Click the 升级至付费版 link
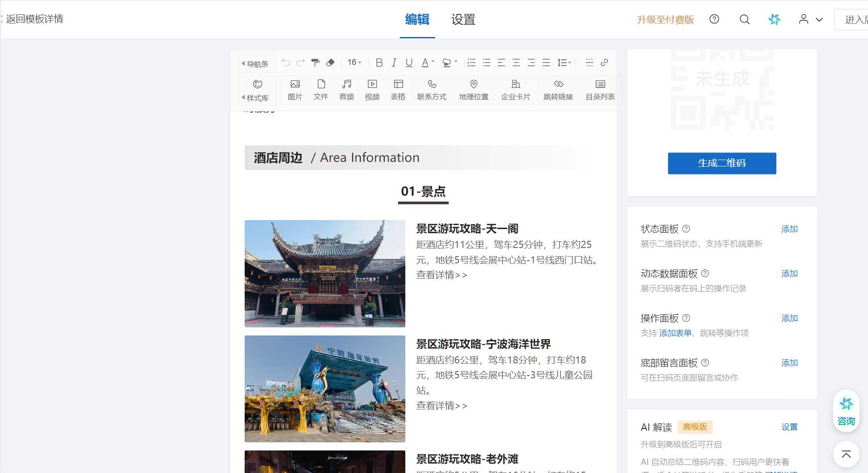868x473 pixels. (x=665, y=20)
